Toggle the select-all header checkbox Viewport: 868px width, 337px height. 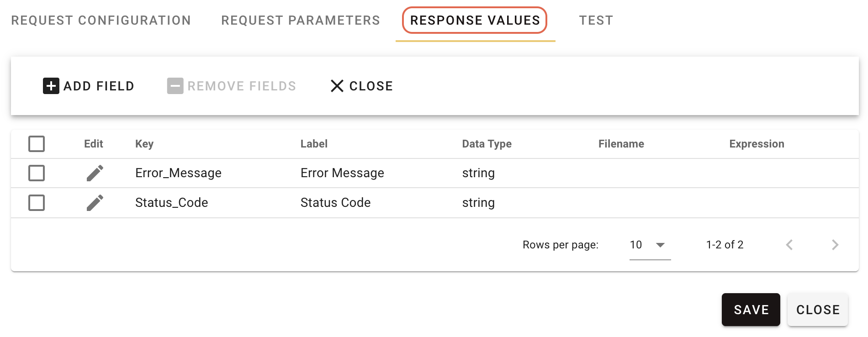pyautogui.click(x=37, y=144)
